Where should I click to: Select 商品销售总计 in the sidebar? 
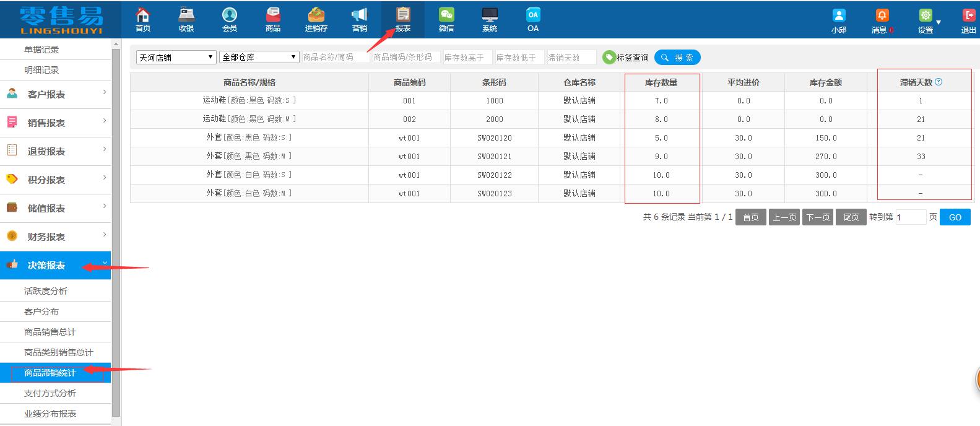point(50,332)
